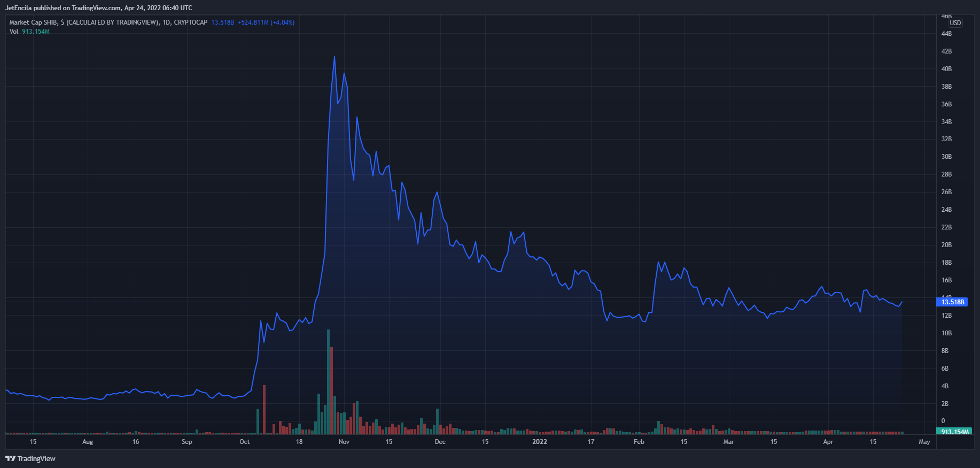This screenshot has height=468, width=980.
Task: Click the 16B price axis label
Action: pyautogui.click(x=946, y=280)
